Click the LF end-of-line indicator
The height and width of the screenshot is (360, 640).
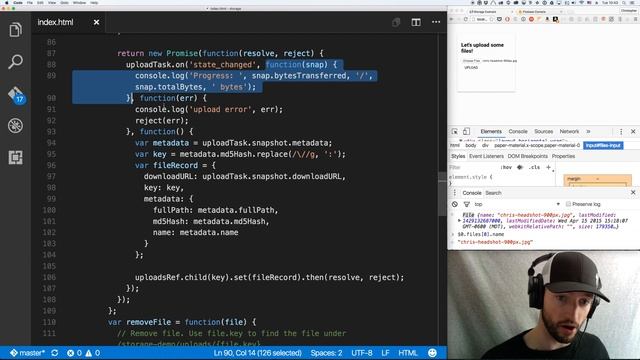(x=385, y=353)
